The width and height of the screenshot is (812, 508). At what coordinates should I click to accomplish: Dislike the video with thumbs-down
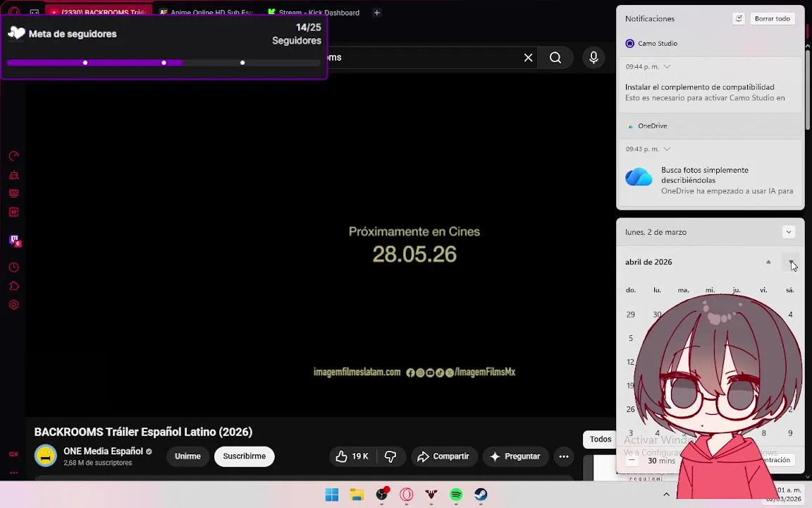[x=391, y=456]
